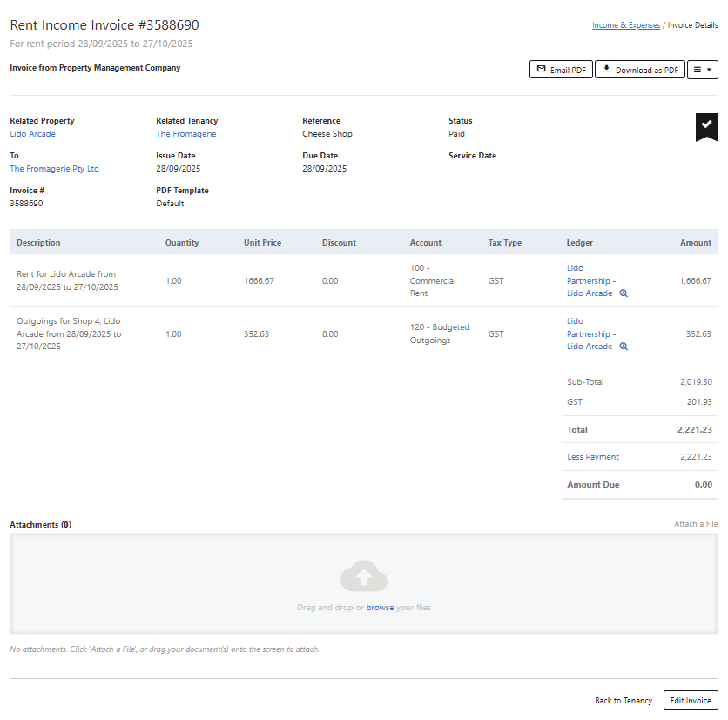Click the Download as PDF button
The width and height of the screenshot is (728, 720).
[639, 70]
